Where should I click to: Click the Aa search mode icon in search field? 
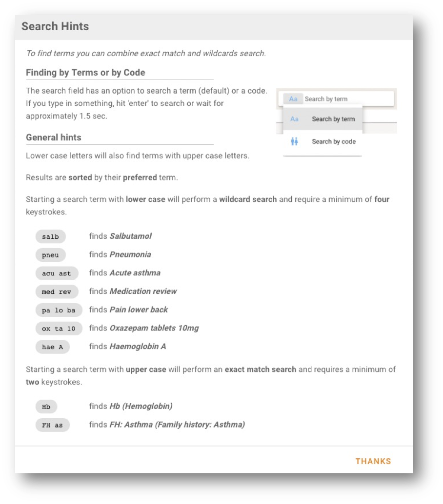tap(293, 99)
